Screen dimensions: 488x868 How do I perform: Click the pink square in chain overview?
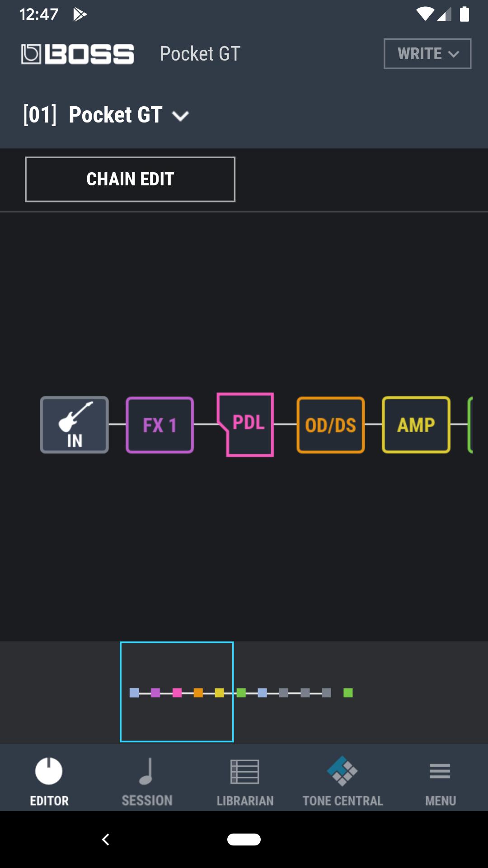coord(177,693)
